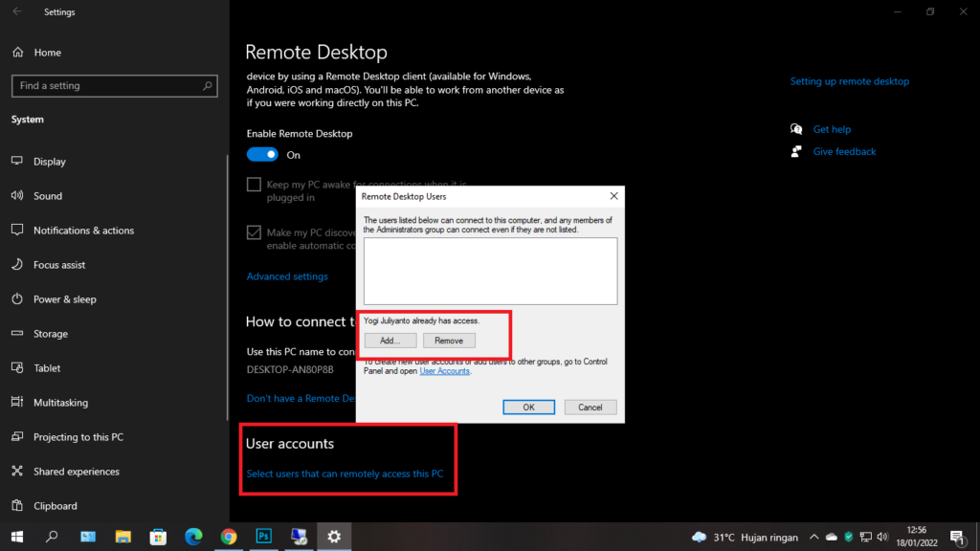Open the User Accounts link in dialog
The width and height of the screenshot is (980, 551).
445,371
